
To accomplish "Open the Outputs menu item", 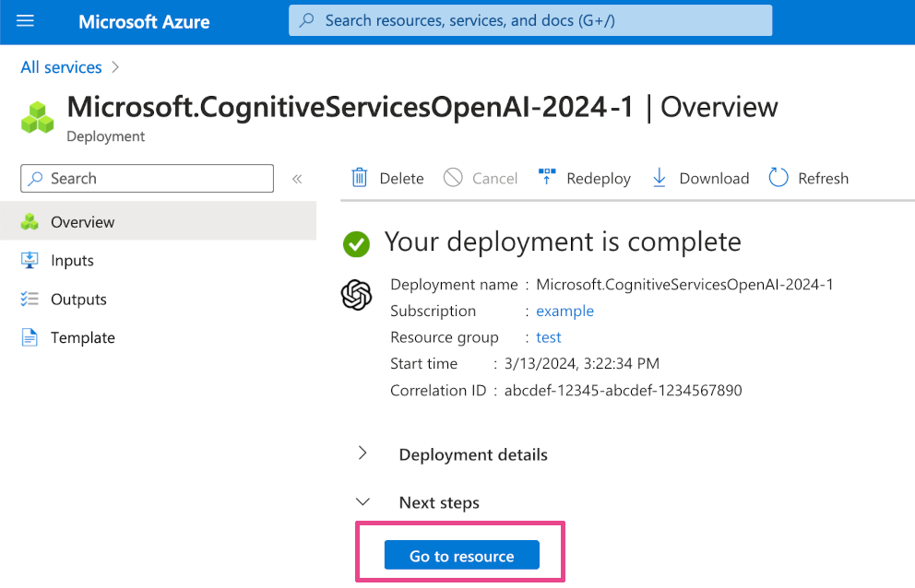I will 78,300.
